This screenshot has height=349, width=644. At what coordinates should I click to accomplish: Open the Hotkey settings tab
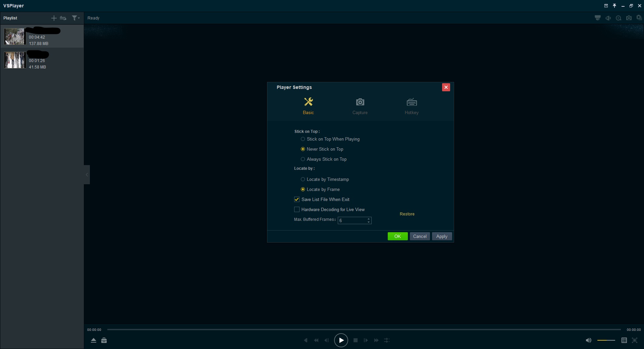(x=412, y=106)
